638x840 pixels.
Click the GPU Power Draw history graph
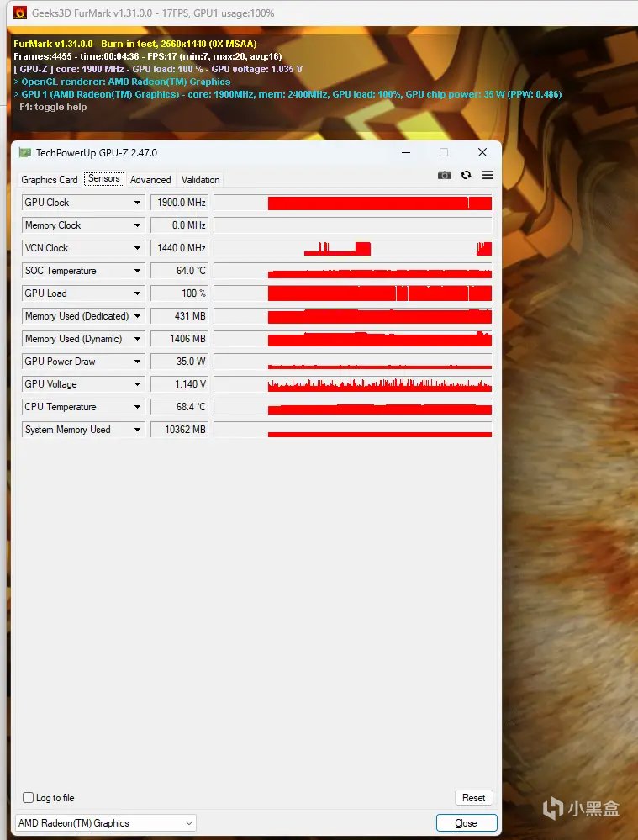tap(352, 362)
